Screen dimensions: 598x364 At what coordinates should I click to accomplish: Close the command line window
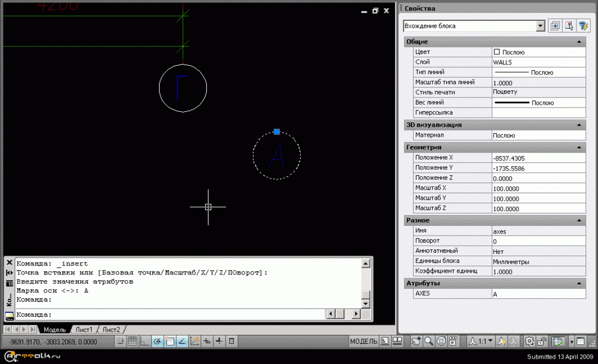tap(10, 262)
